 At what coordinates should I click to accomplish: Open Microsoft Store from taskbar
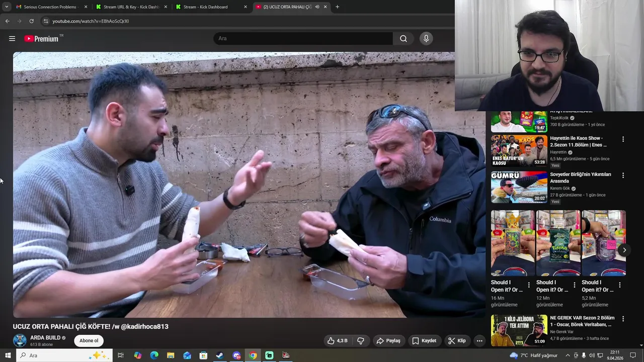pos(203,355)
